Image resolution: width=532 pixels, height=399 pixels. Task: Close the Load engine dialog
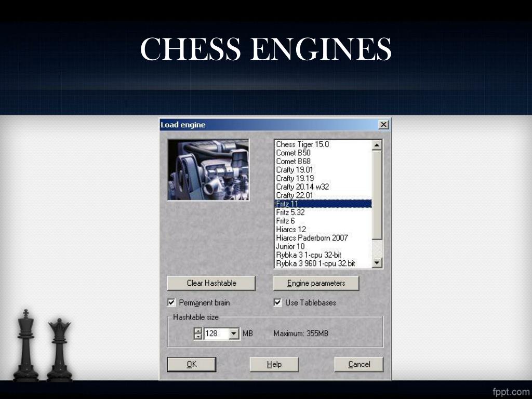pyautogui.click(x=383, y=125)
